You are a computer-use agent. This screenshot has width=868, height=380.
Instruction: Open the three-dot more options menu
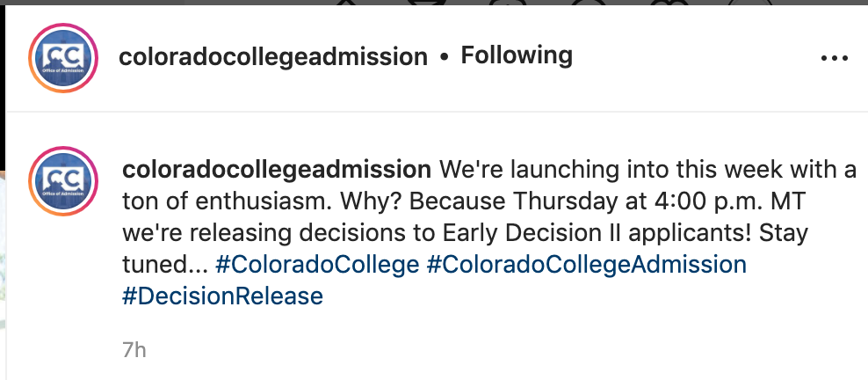[835, 58]
